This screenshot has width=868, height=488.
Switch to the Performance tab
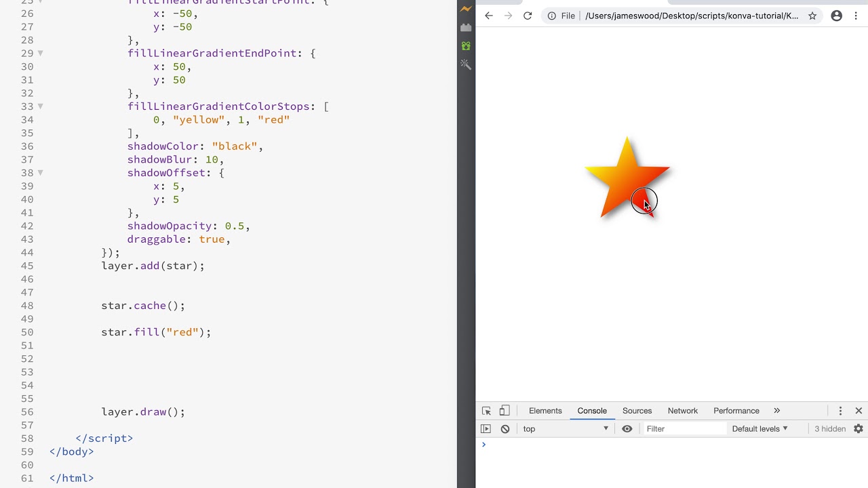(736, 411)
